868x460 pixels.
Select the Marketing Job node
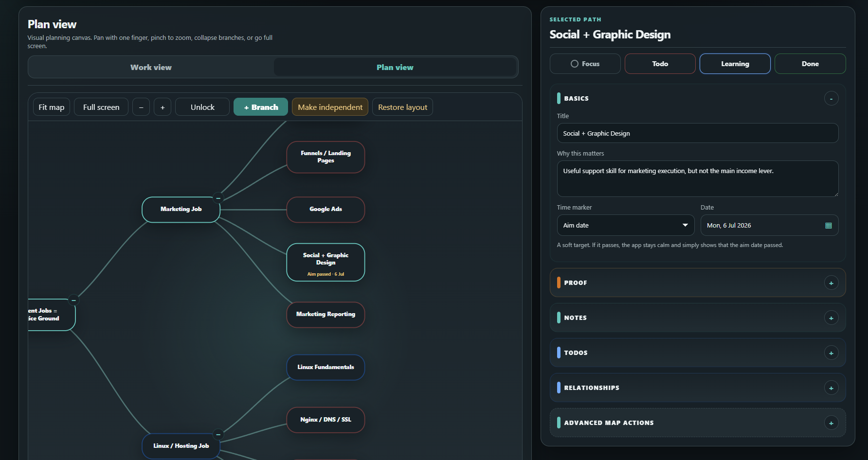[x=181, y=209]
